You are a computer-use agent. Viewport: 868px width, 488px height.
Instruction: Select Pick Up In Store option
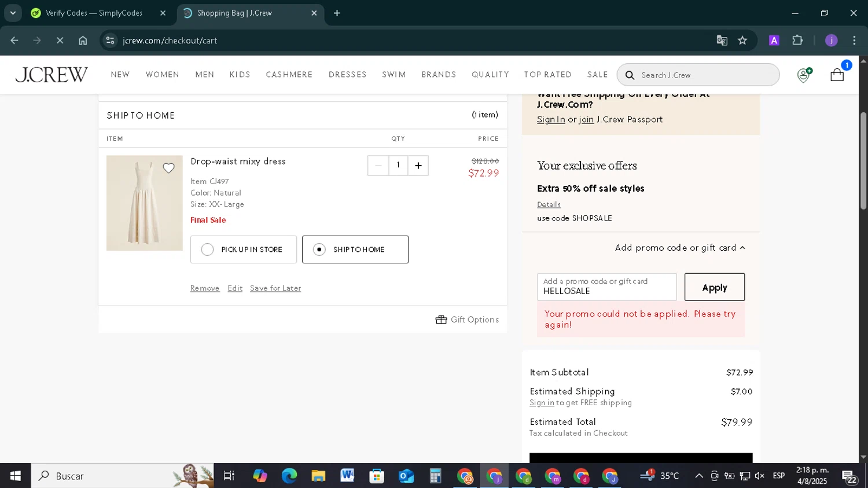[x=244, y=249]
